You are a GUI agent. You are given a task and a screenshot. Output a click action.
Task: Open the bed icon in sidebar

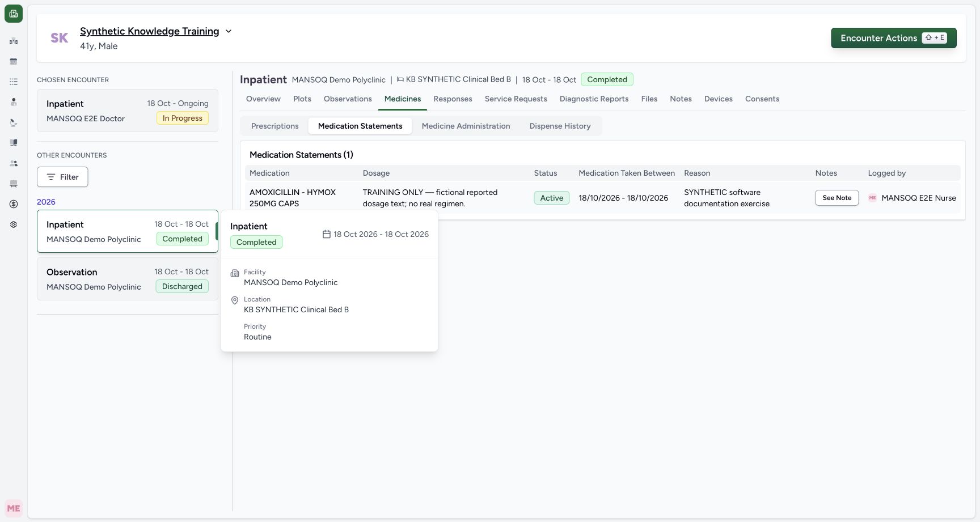click(14, 184)
